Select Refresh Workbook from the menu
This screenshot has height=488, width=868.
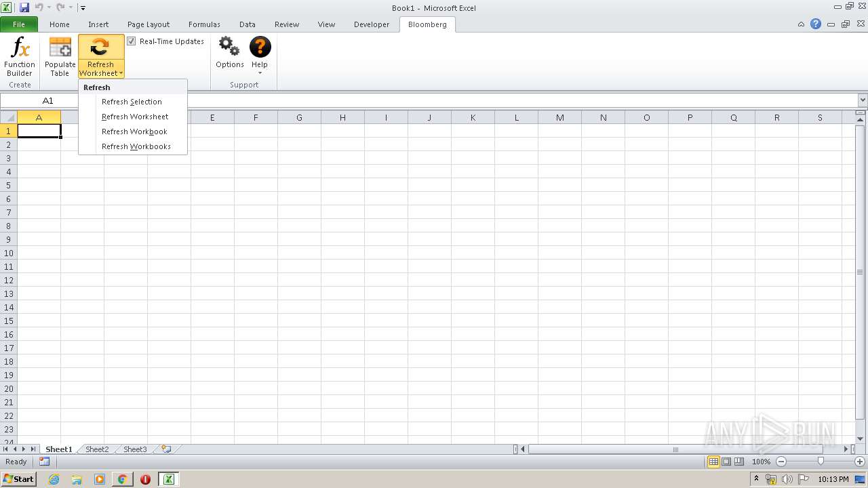click(132, 131)
